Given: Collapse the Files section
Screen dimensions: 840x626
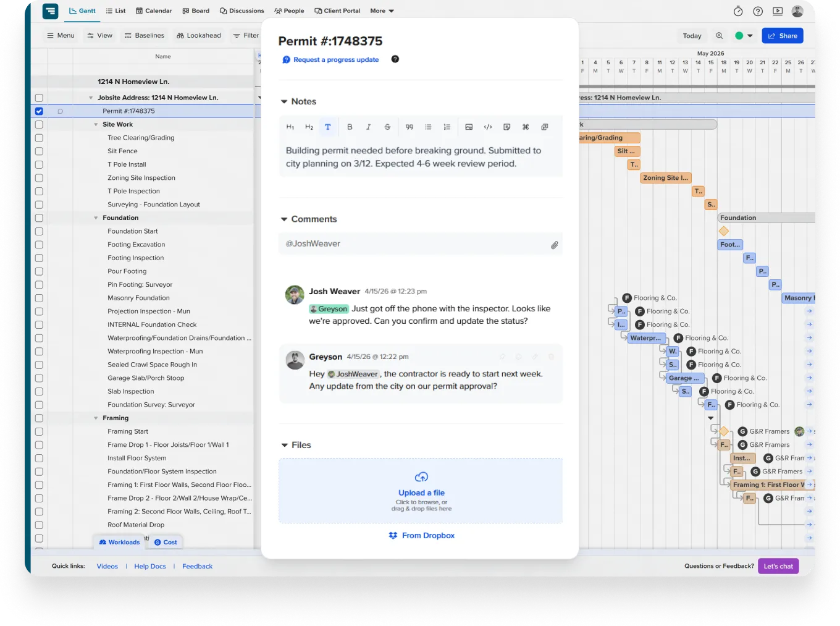Looking at the screenshot, I should 284,445.
